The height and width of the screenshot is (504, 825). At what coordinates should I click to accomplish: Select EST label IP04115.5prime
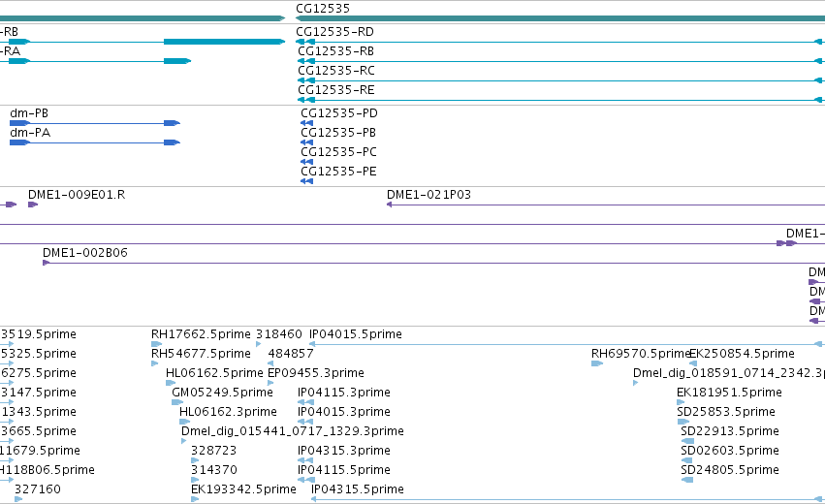coord(344,471)
